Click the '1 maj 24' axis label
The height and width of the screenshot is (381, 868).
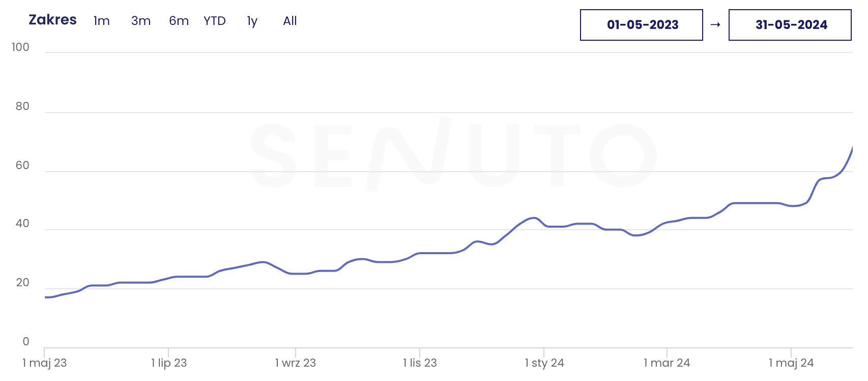pyautogui.click(x=791, y=363)
